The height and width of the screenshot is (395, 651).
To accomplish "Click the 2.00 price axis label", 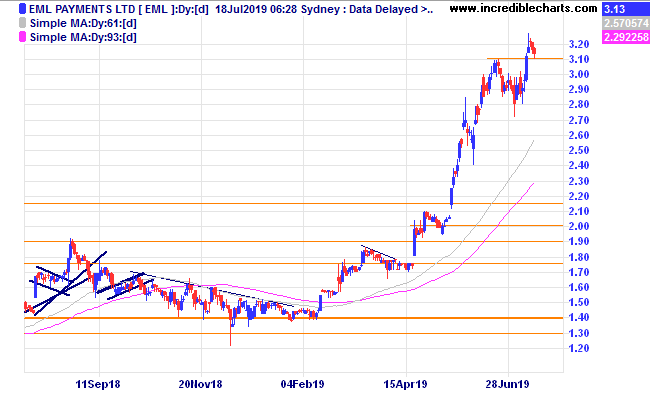I will click(x=579, y=226).
